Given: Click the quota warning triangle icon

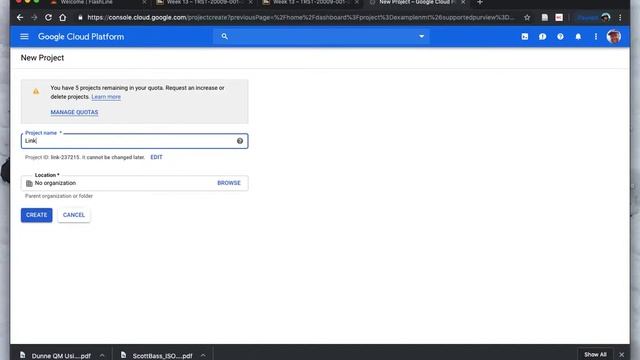Looking at the screenshot, I should pyautogui.click(x=36, y=91).
